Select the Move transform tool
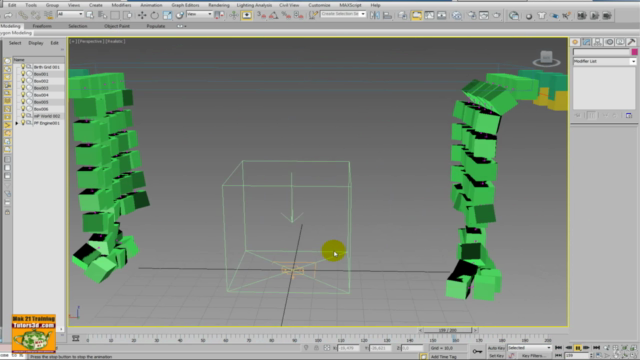This screenshot has width=640, height=360. tap(142, 16)
